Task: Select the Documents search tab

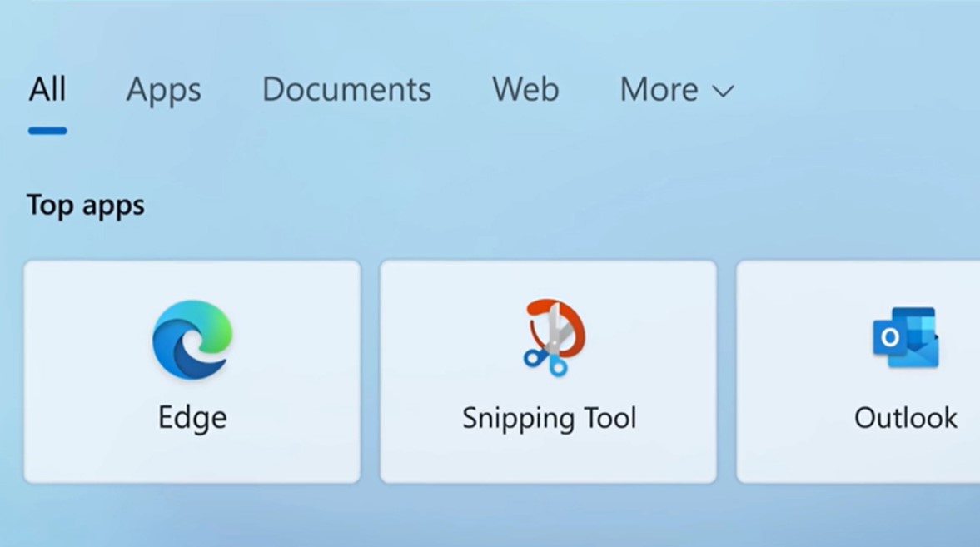Action: 346,89
